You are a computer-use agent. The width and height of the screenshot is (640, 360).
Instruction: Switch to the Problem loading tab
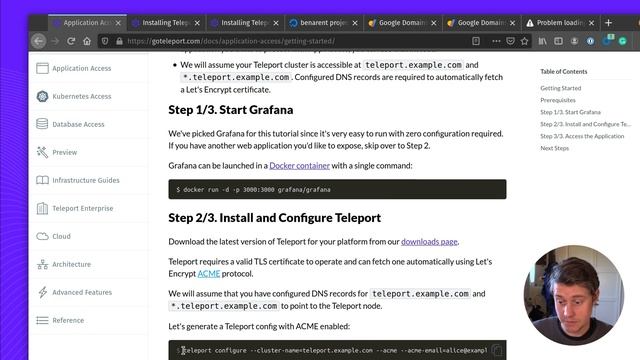[x=560, y=23]
